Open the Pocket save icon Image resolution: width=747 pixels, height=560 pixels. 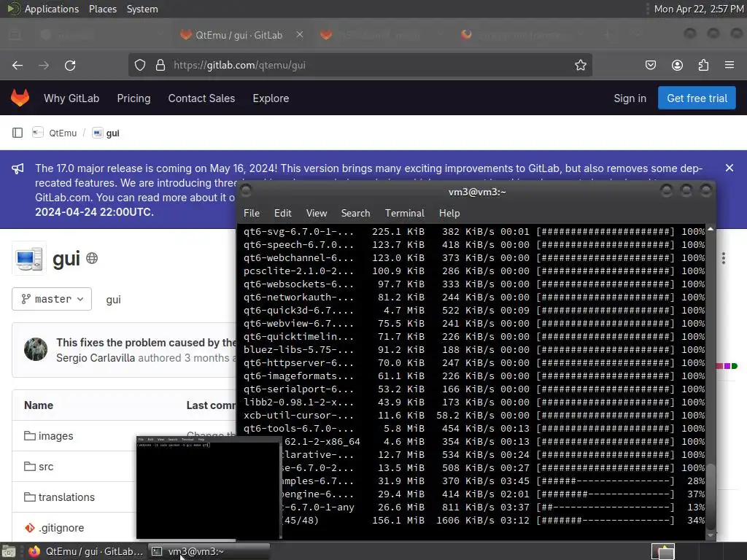650,65
